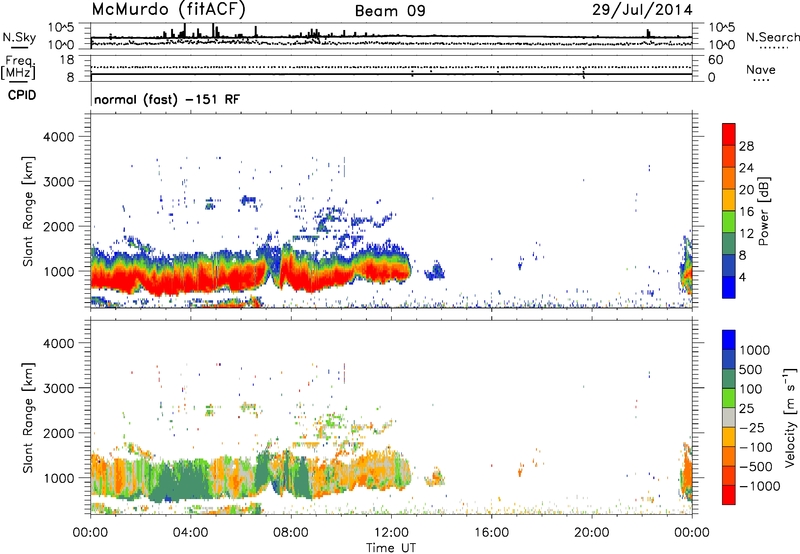Click the '1000' range tick on velocity panel axis
This screenshot has height=554, width=800.
pyautogui.click(x=58, y=477)
